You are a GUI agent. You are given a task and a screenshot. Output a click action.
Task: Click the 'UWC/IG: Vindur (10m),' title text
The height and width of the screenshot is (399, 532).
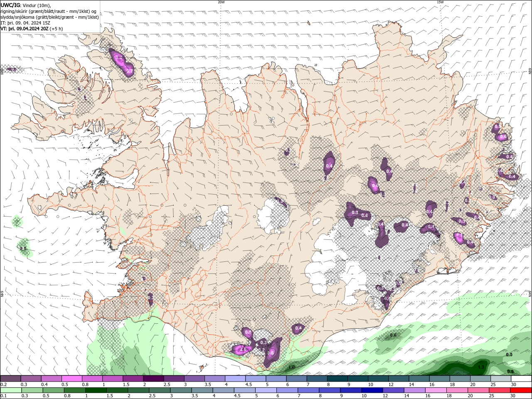(x=26, y=5)
